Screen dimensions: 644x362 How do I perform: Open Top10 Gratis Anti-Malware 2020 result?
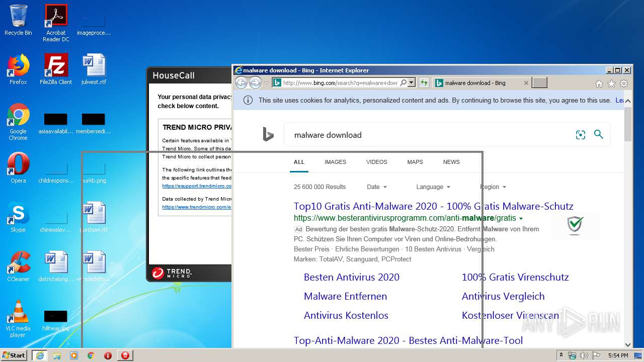point(434,206)
